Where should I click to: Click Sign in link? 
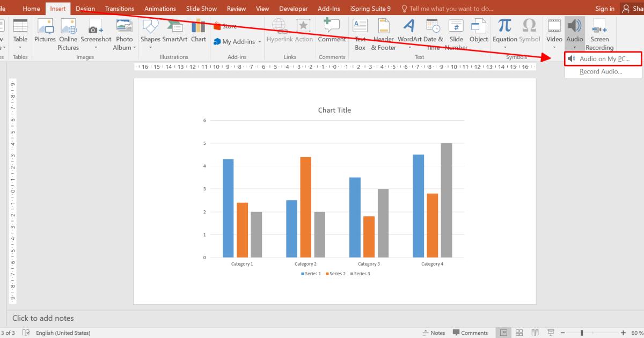click(605, 9)
